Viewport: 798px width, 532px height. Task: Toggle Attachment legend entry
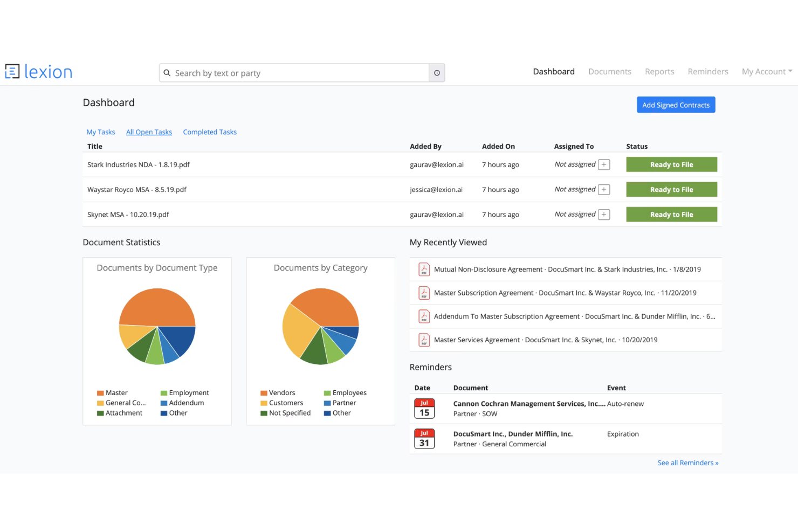[120, 413]
